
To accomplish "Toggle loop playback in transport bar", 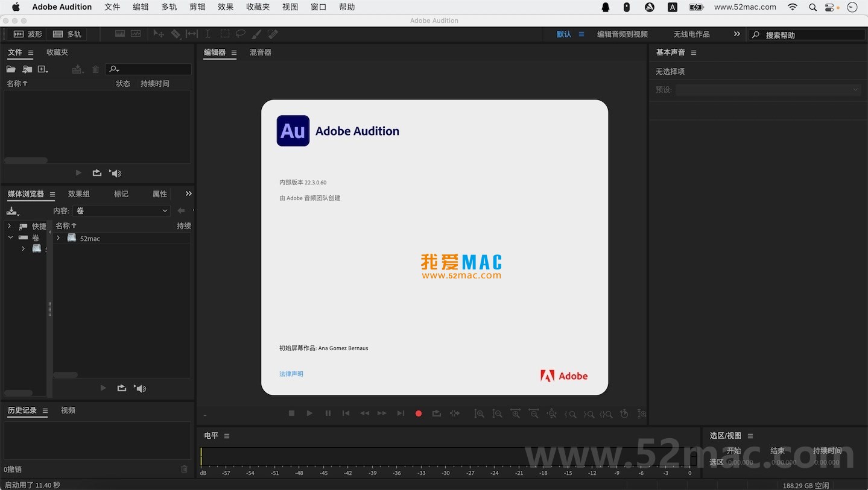I will 437,413.
